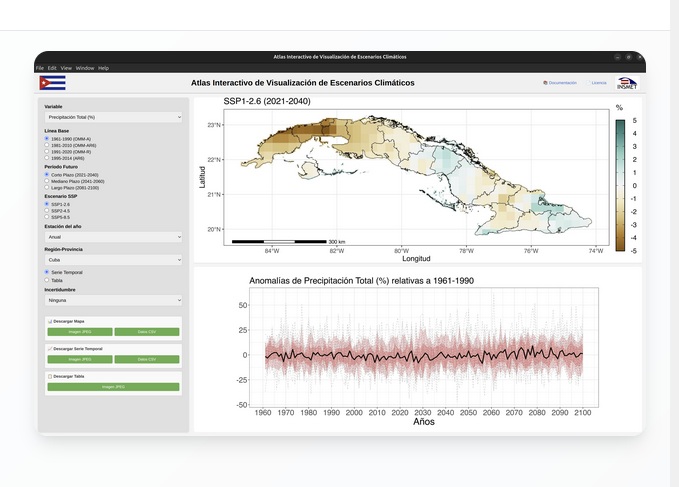The image size is (679, 487).
Task: Switch the view to Tabla
Action: 46,280
